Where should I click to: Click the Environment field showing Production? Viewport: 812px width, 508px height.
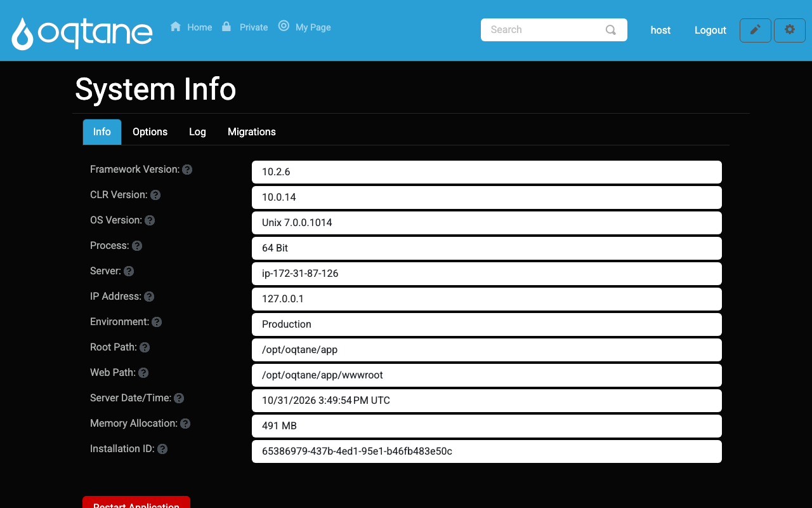point(487,324)
